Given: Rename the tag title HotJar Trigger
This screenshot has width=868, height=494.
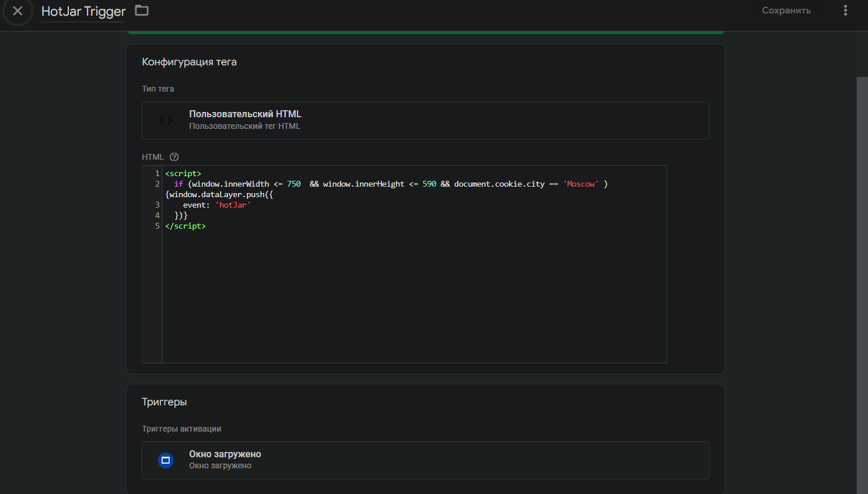Looking at the screenshot, I should [83, 12].
